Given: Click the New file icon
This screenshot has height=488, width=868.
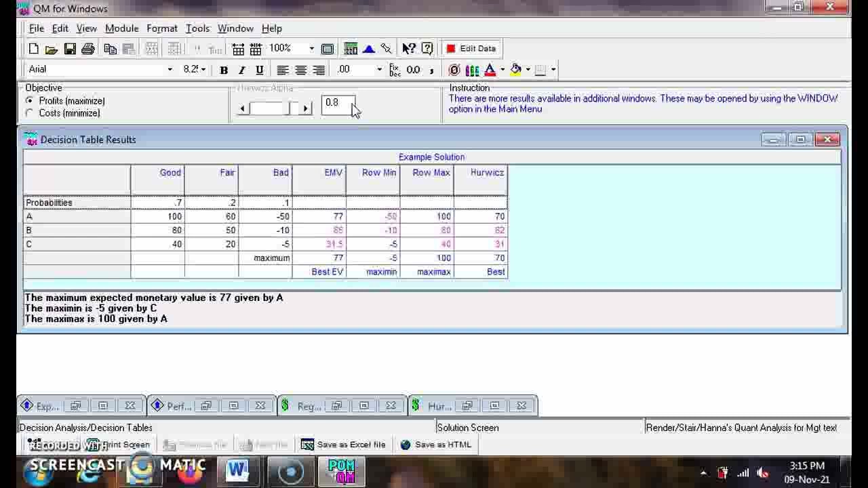Looking at the screenshot, I should [x=33, y=49].
